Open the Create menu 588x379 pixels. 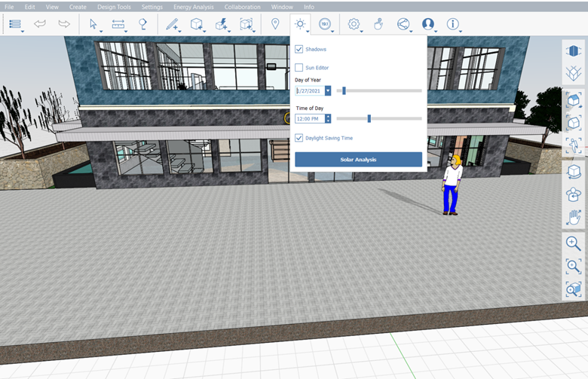(78, 7)
